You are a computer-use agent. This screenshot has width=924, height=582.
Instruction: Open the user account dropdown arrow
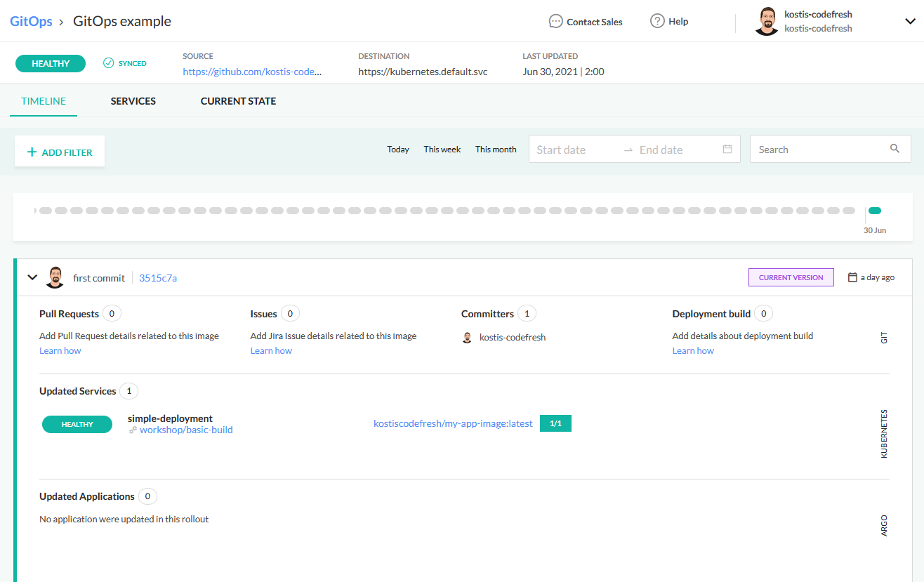(910, 21)
